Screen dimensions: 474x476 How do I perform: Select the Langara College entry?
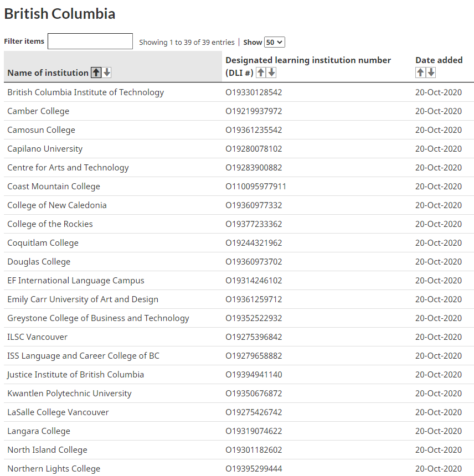point(39,431)
